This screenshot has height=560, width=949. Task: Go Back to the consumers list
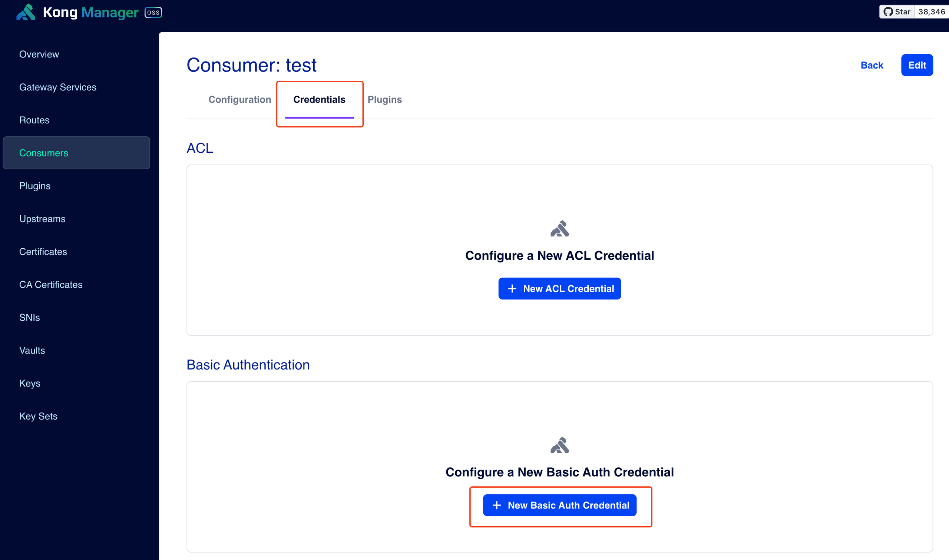[872, 65]
